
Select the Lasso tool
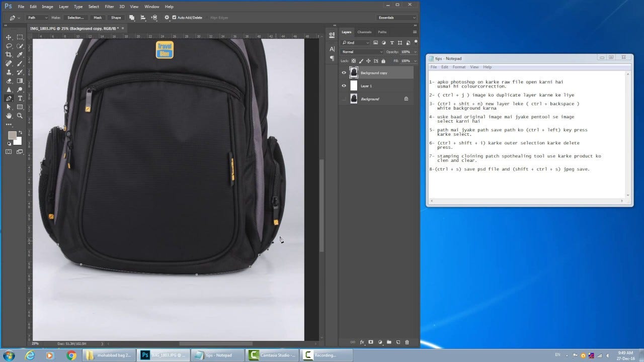[x=9, y=46]
